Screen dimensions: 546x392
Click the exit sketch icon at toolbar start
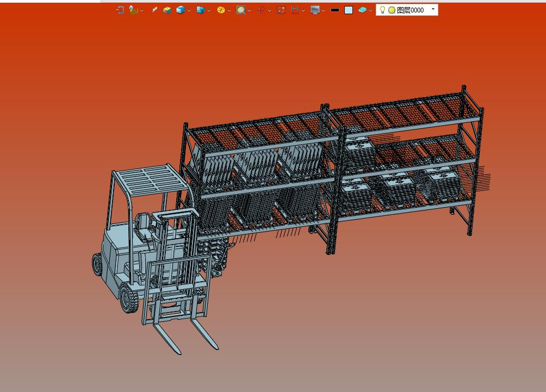point(120,10)
